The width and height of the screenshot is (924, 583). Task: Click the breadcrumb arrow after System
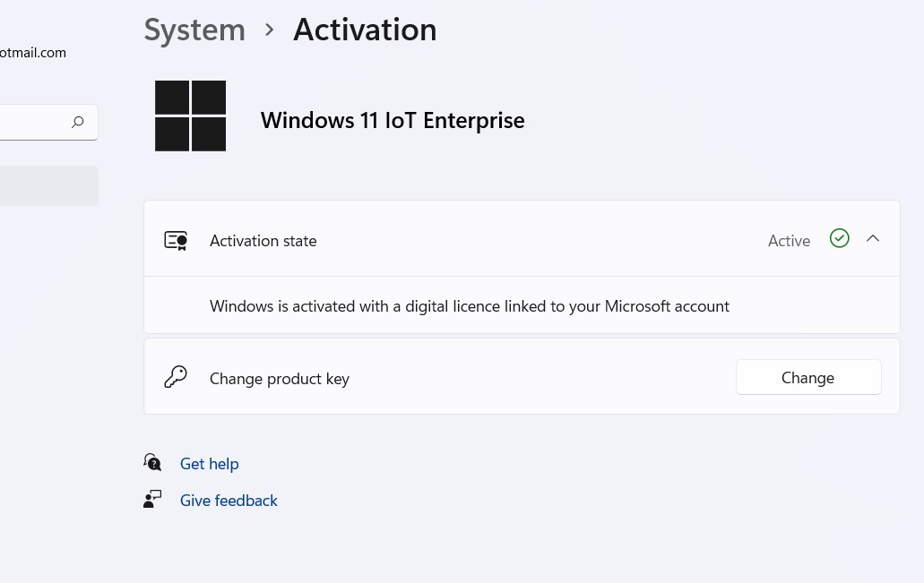click(269, 30)
